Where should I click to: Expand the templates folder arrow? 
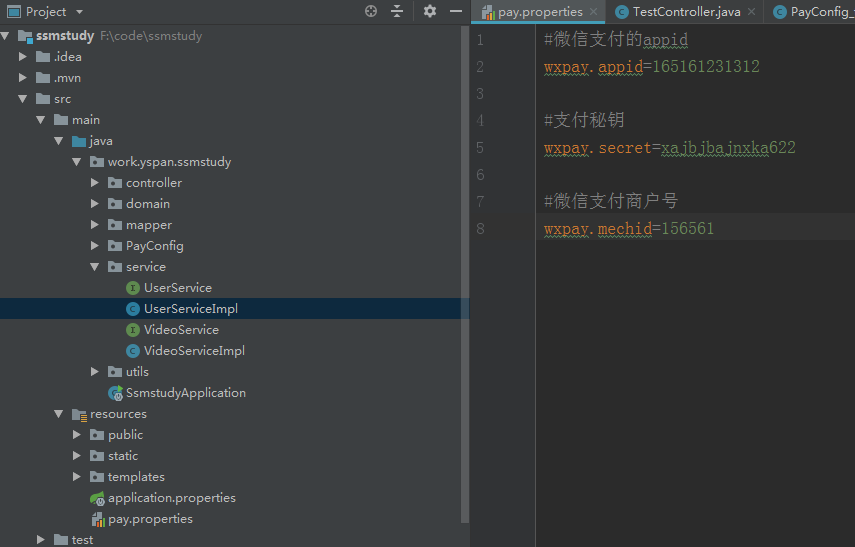[77, 477]
